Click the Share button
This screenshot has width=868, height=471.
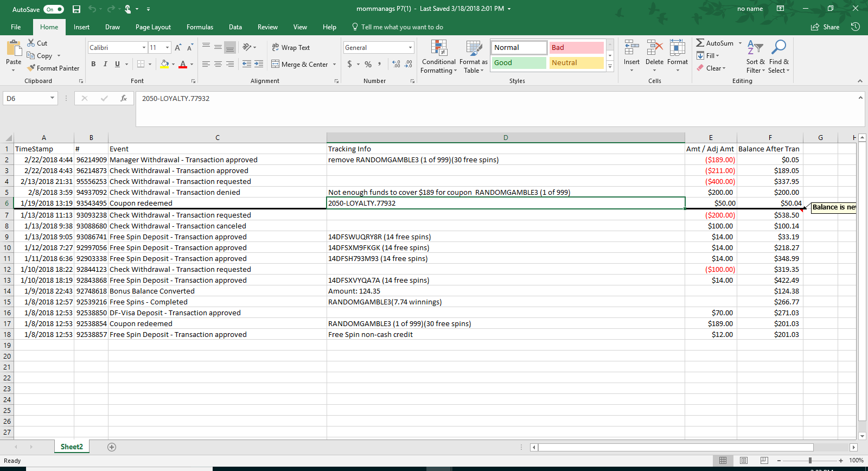coord(825,27)
